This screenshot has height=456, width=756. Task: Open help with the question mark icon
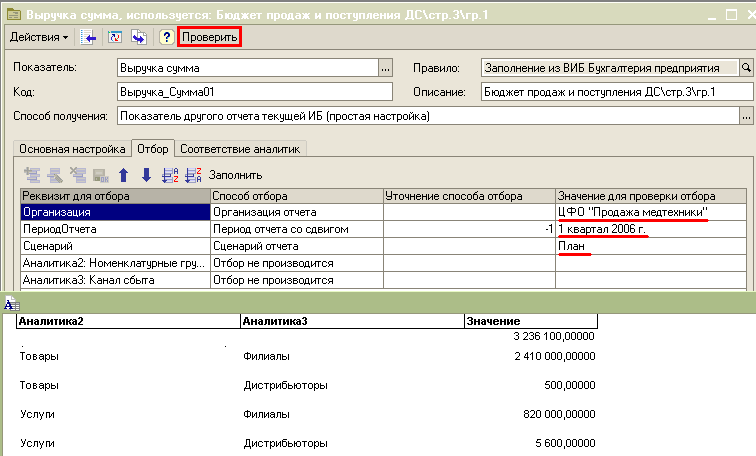click(x=166, y=37)
